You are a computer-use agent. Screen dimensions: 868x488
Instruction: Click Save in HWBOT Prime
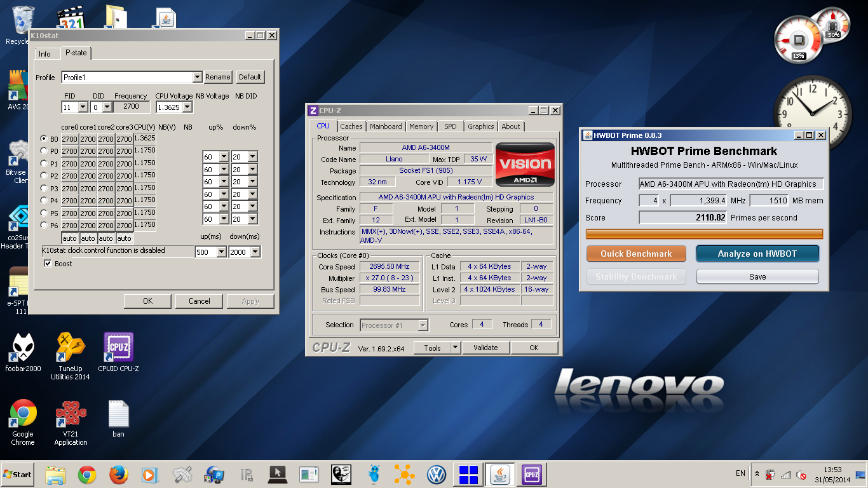tap(757, 276)
